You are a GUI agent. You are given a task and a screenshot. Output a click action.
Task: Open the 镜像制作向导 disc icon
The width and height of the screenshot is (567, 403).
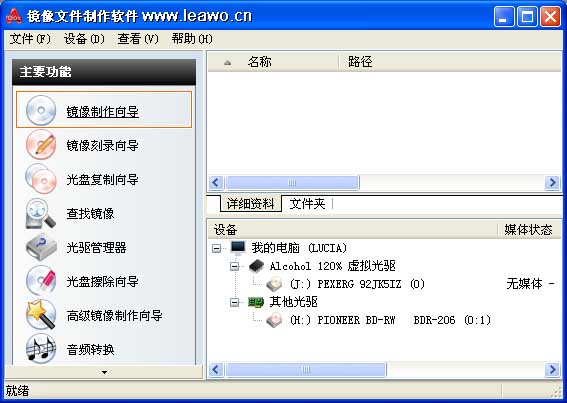tap(41, 110)
